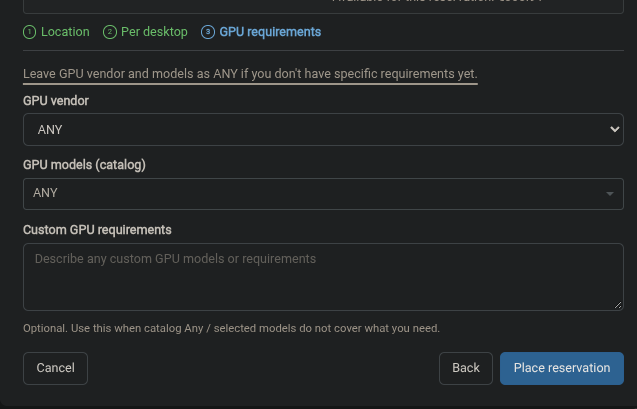Click the 'Optional. Use this when catalog' note
Viewport: 637px width, 409px height.
click(232, 328)
